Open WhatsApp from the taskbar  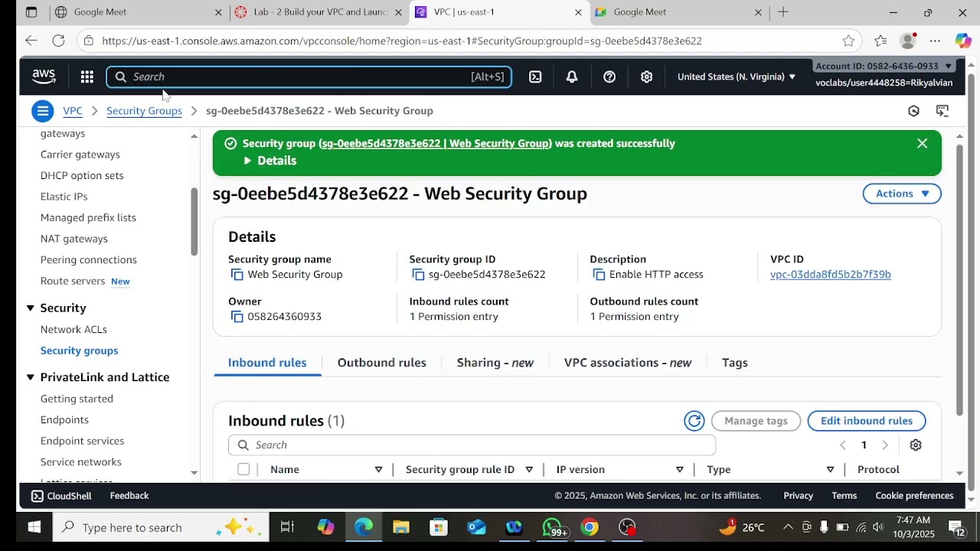click(554, 527)
